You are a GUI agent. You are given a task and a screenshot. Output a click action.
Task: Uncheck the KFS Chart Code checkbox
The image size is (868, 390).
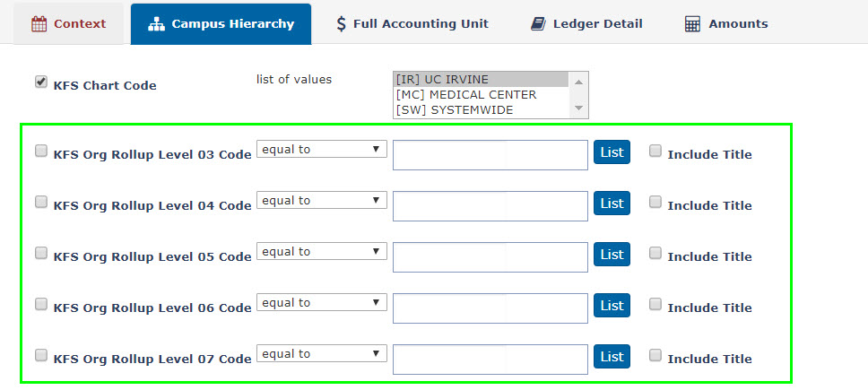pyautogui.click(x=41, y=82)
